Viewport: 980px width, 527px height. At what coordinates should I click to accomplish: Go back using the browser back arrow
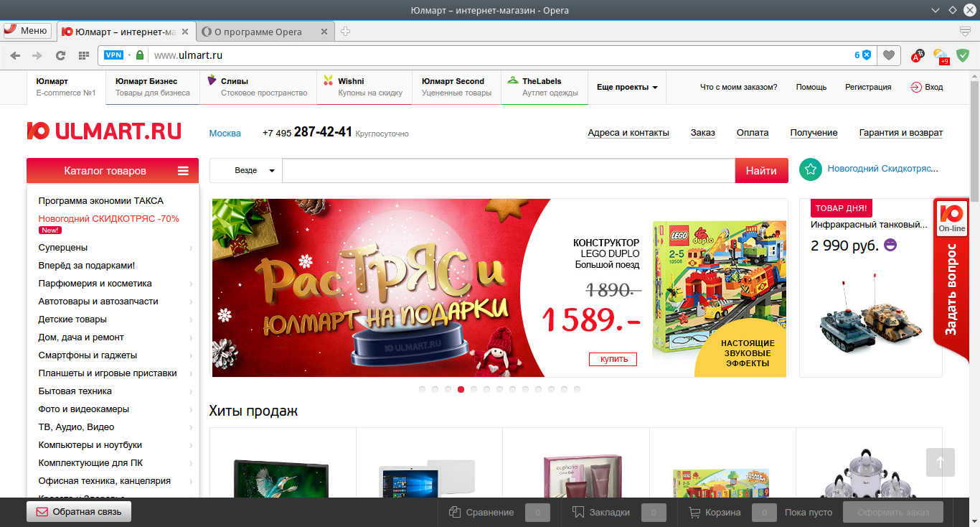tap(15, 55)
